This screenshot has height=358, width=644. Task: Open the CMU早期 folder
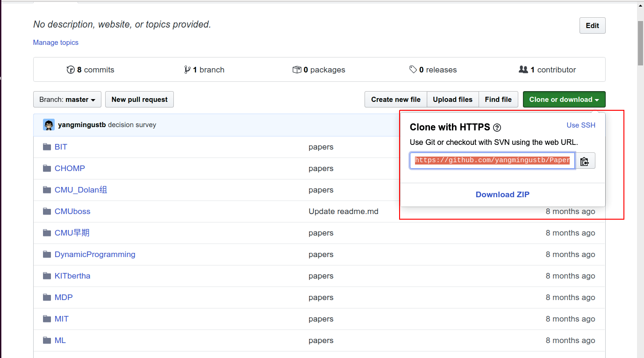(x=72, y=233)
